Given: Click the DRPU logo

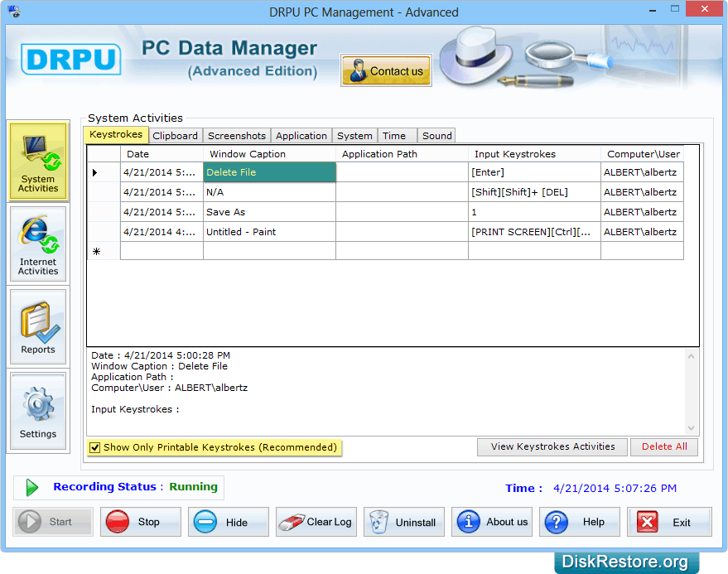Looking at the screenshot, I should click(71, 60).
